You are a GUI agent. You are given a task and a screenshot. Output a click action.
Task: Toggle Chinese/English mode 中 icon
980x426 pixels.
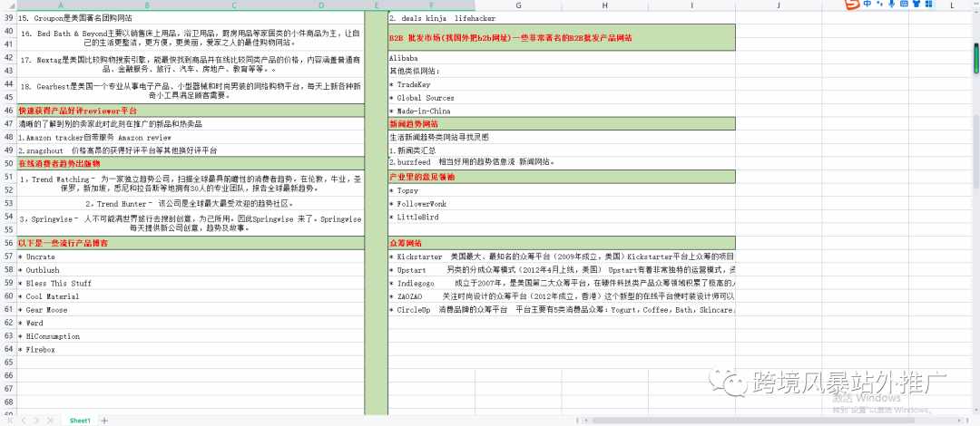coord(867,4)
